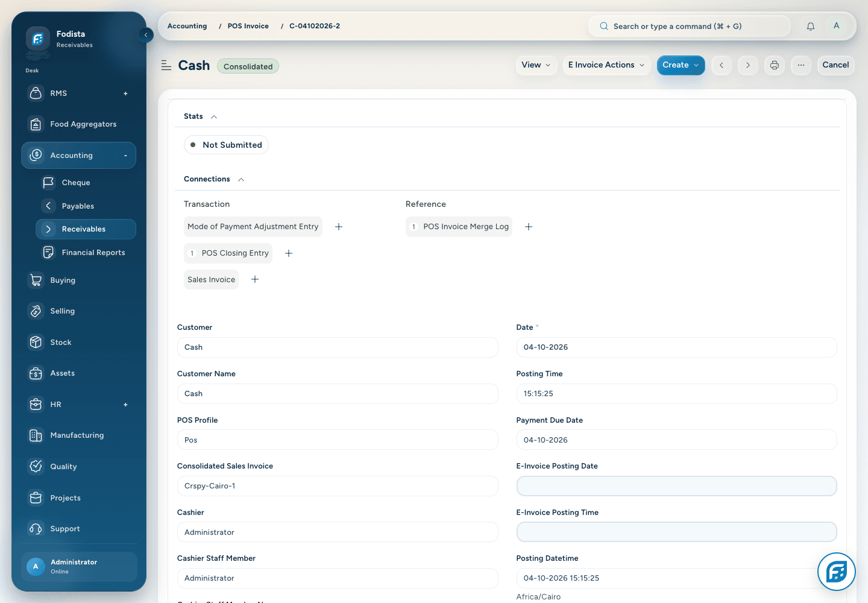Click the E-Invoice Posting Date field
868x603 pixels.
pyautogui.click(x=676, y=486)
